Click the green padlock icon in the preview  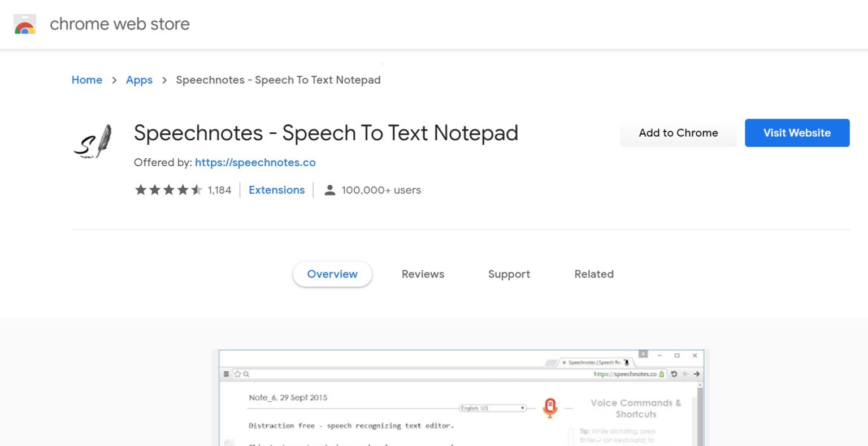[662, 374]
